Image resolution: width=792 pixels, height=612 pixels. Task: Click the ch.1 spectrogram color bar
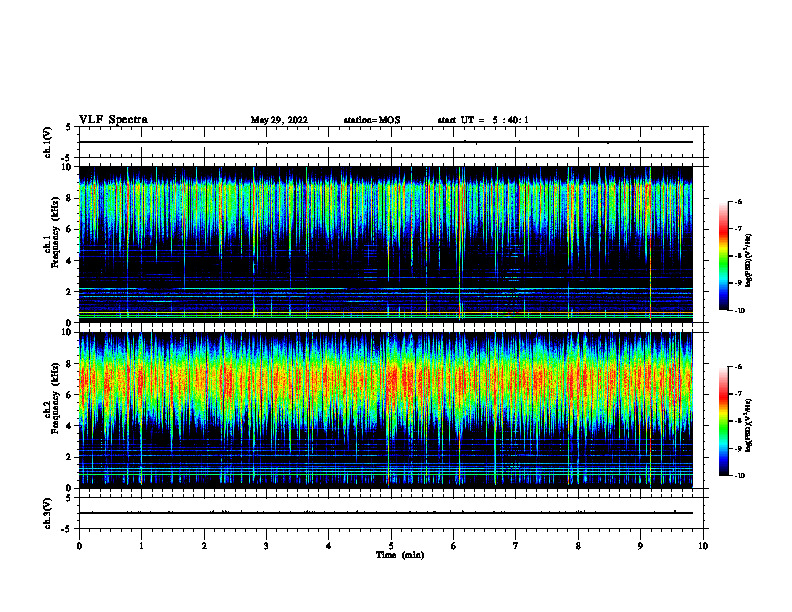(x=723, y=256)
